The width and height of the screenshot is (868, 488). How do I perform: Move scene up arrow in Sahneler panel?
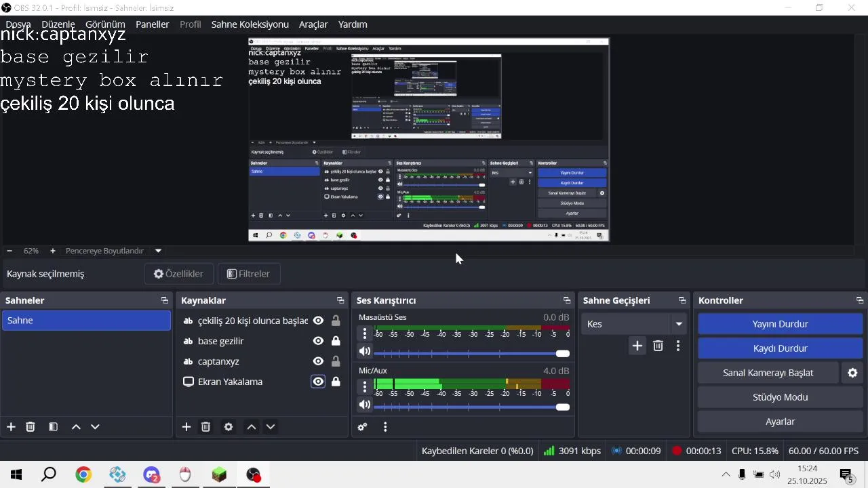coord(76,427)
